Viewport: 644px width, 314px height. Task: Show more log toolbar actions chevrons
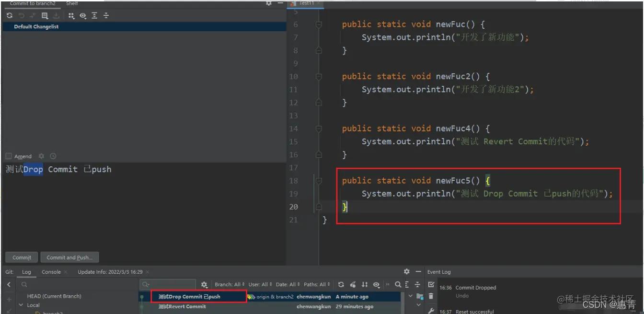click(387, 284)
